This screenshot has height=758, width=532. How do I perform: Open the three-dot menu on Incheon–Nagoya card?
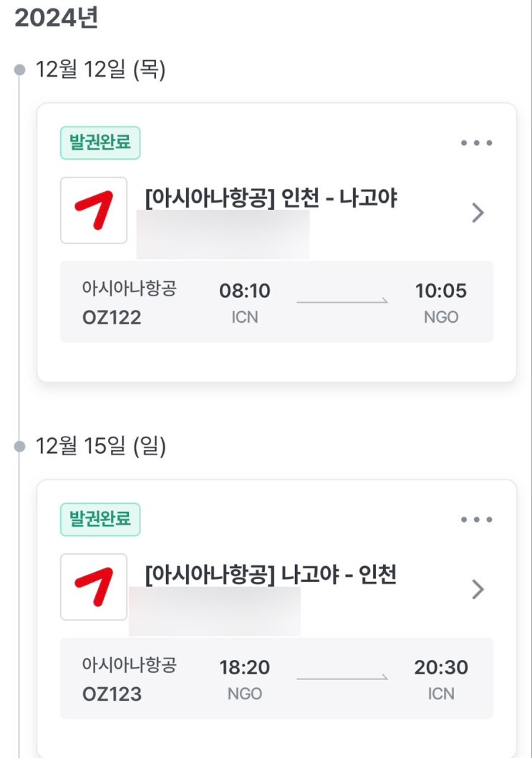476,143
